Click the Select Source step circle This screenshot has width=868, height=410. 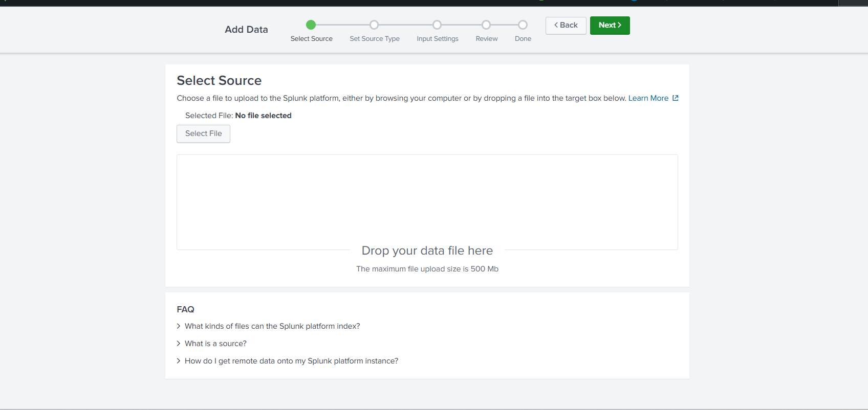click(311, 25)
